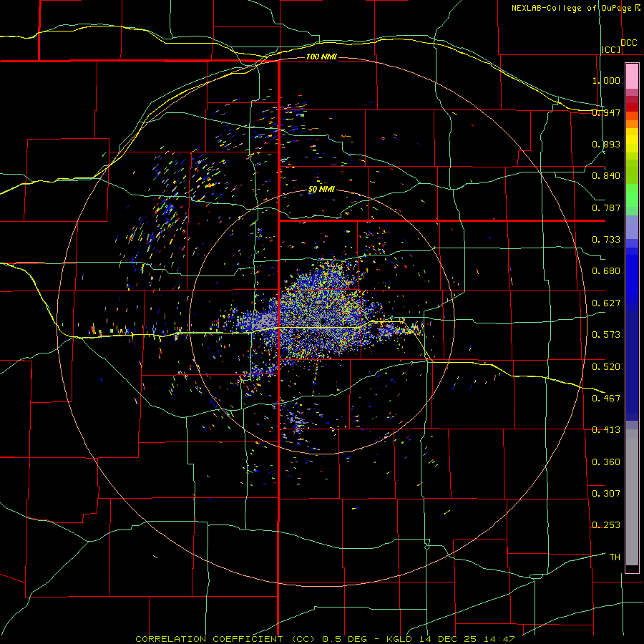The height and width of the screenshot is (644, 644).
Task: Click the 0.733 scale value
Action: (x=606, y=240)
